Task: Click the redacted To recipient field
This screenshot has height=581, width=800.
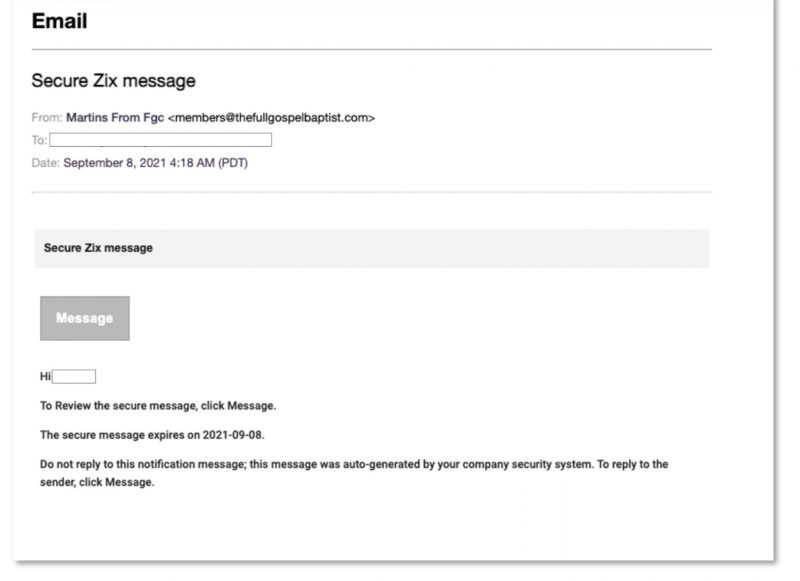Action: tap(160, 140)
